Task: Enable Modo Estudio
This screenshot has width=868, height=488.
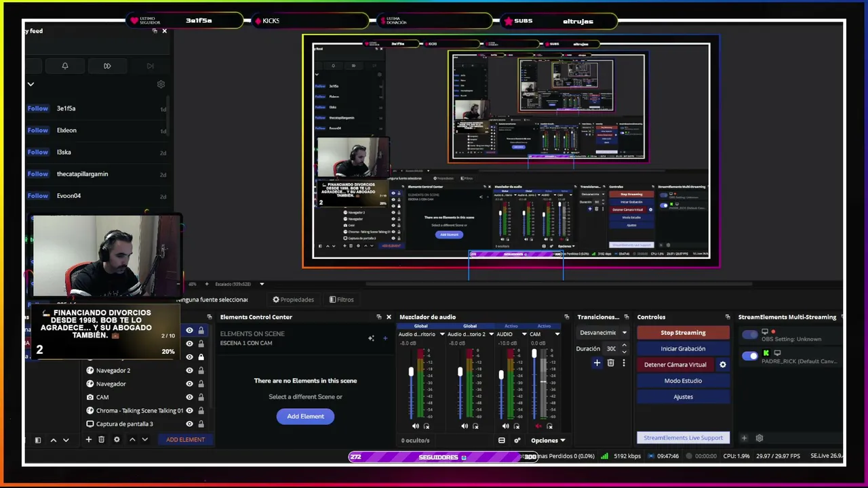Action: click(x=683, y=381)
